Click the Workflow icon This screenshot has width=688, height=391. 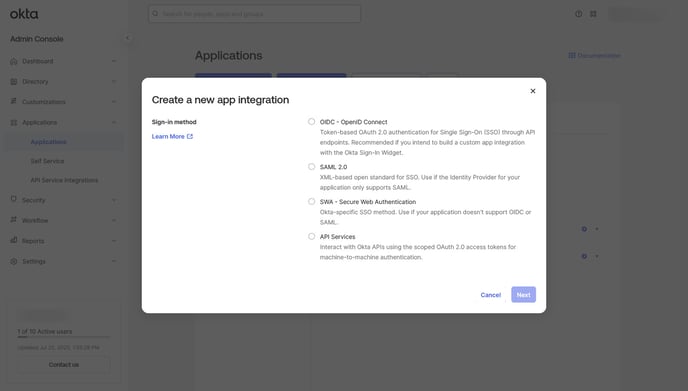click(14, 219)
